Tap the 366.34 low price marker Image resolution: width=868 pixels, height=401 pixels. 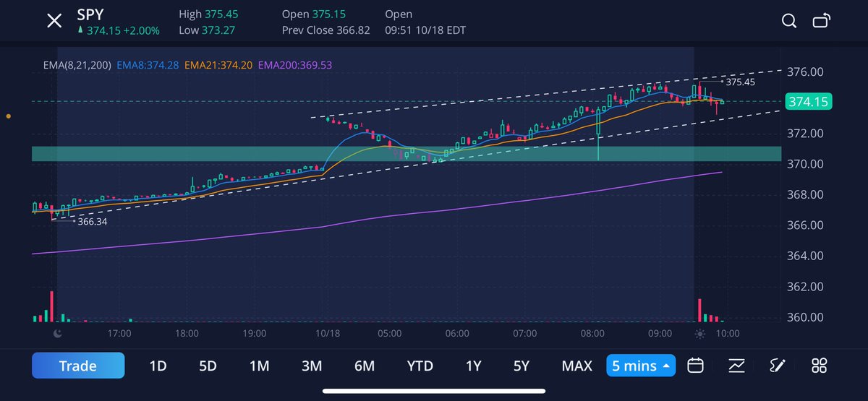[92, 222]
